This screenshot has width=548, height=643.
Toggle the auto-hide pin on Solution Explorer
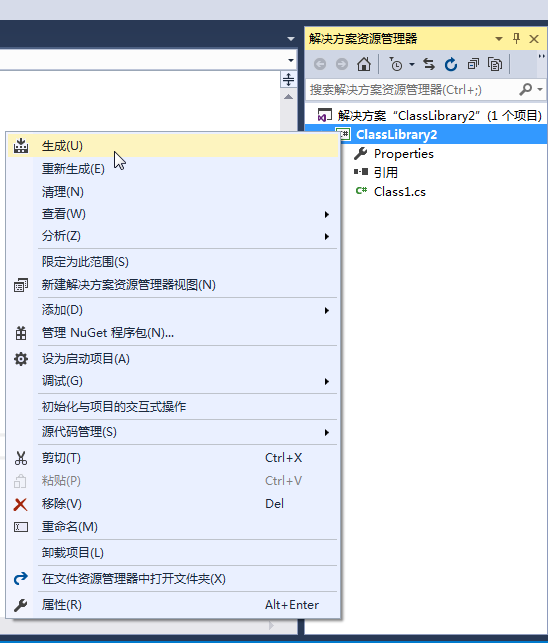(516, 39)
